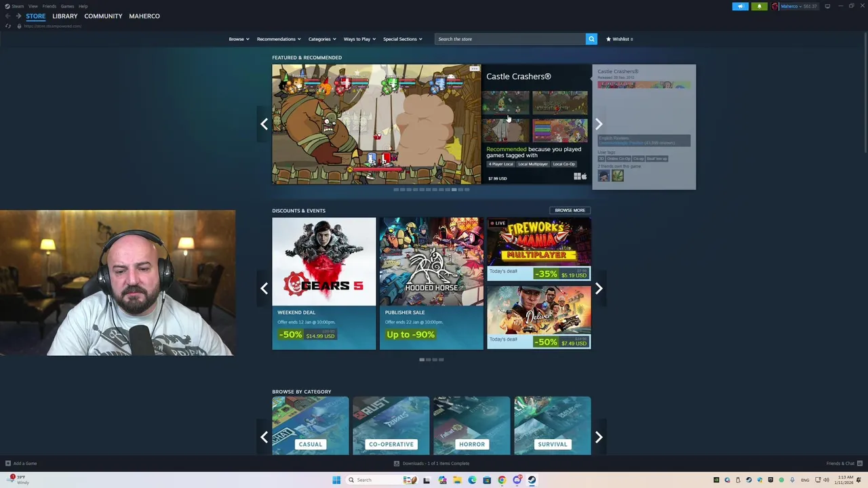The width and height of the screenshot is (868, 488).
Task: Click the Wishlist button
Action: coord(619,39)
